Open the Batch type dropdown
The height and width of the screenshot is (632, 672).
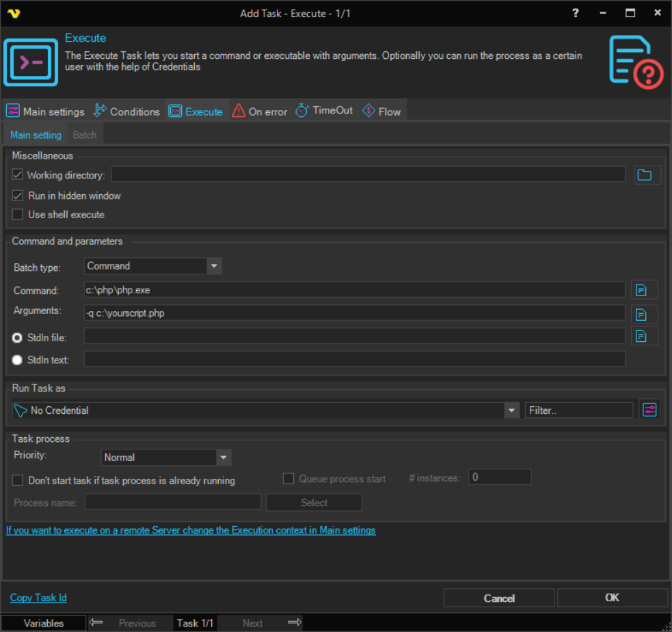click(x=215, y=265)
